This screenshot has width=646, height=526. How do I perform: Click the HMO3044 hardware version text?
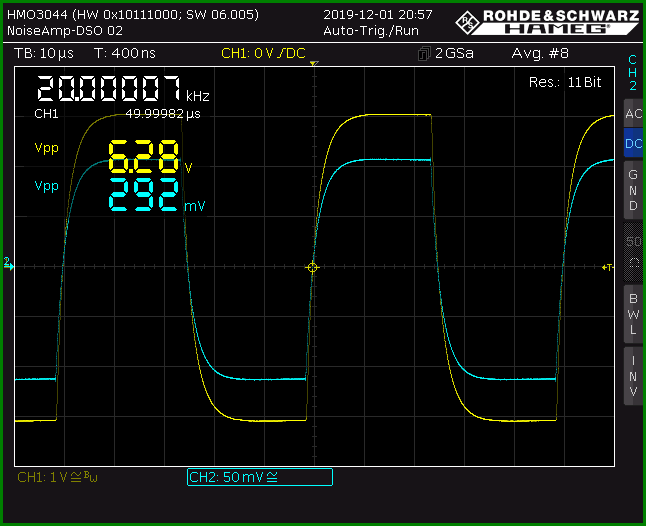pyautogui.click(x=133, y=15)
